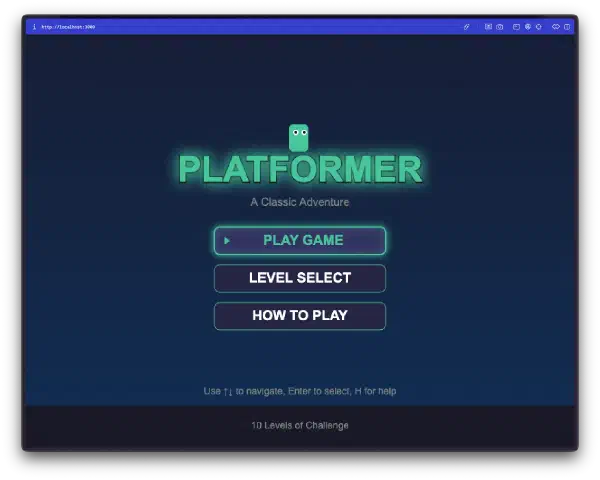The height and width of the screenshot is (480, 600).
Task: Click the glowing PLATFORMER title text
Action: 300,170
